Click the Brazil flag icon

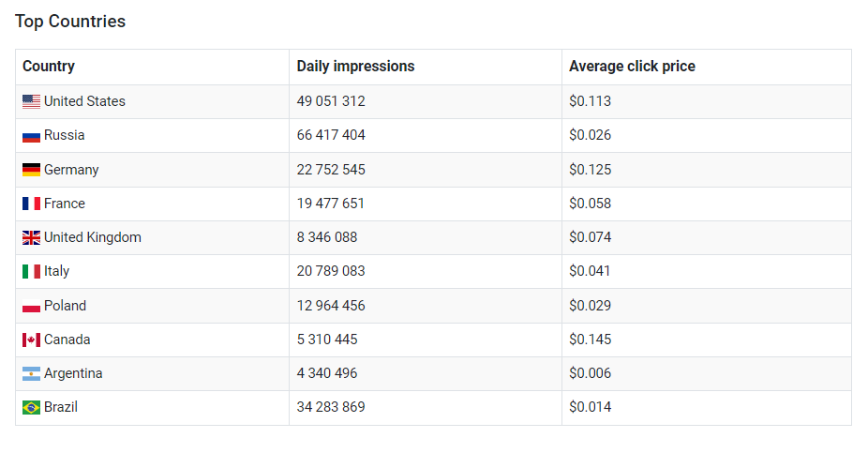tap(31, 408)
